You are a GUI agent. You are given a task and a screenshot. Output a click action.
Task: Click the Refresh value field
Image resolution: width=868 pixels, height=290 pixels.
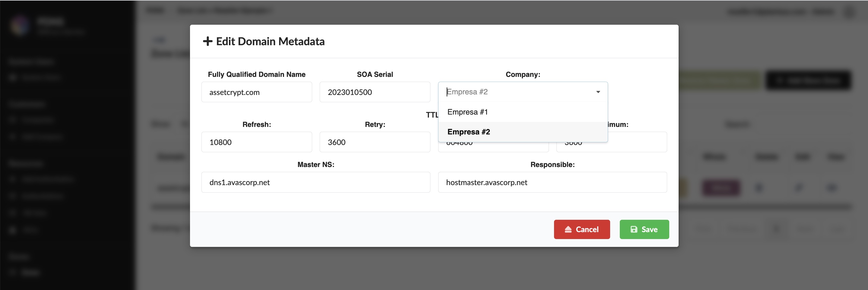pyautogui.click(x=256, y=142)
